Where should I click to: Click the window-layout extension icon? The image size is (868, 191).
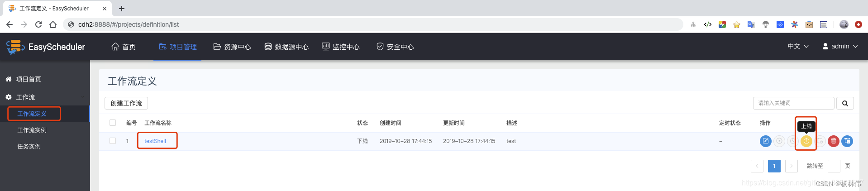tap(824, 24)
